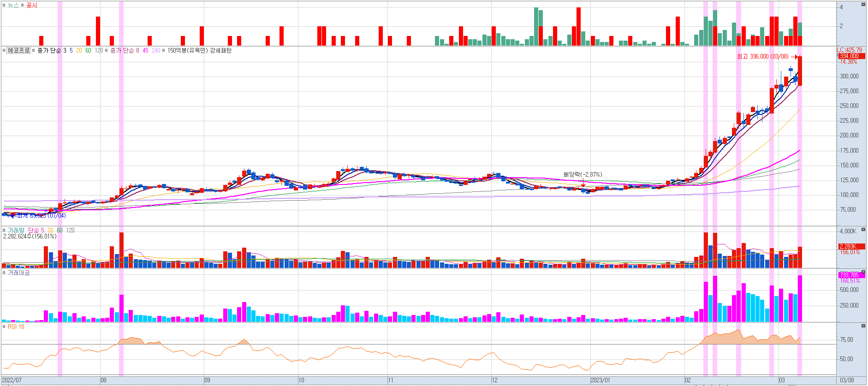Image resolution: width=868 pixels, height=386 pixels.
Task: Select the gray 120-period price moving average
Action: click(99, 51)
